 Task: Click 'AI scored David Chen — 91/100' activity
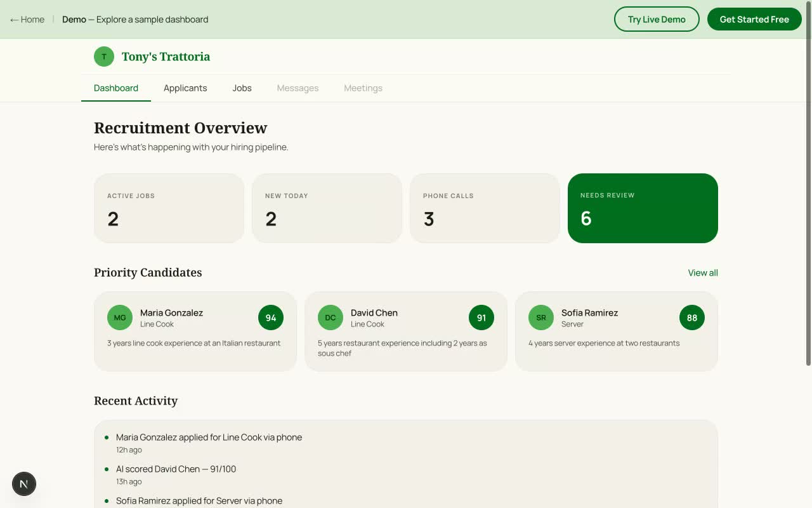[176, 469]
